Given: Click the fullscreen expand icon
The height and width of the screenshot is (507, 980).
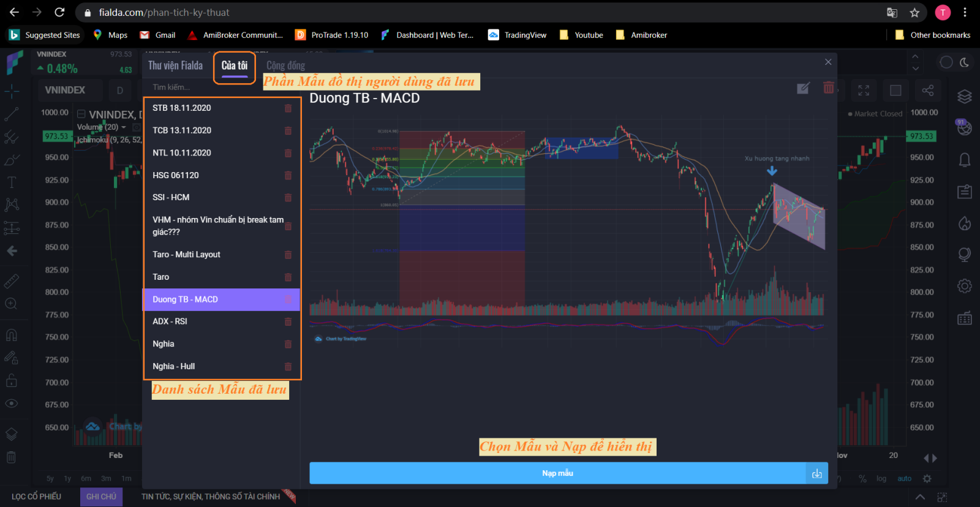Looking at the screenshot, I should 864,91.
